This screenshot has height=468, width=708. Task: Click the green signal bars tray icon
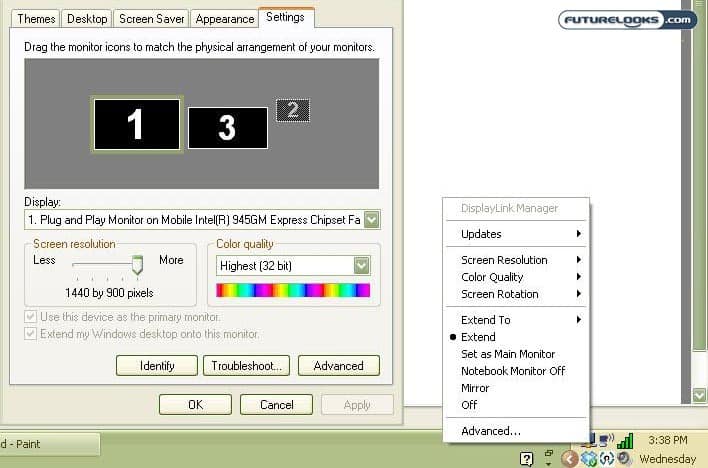click(625, 440)
